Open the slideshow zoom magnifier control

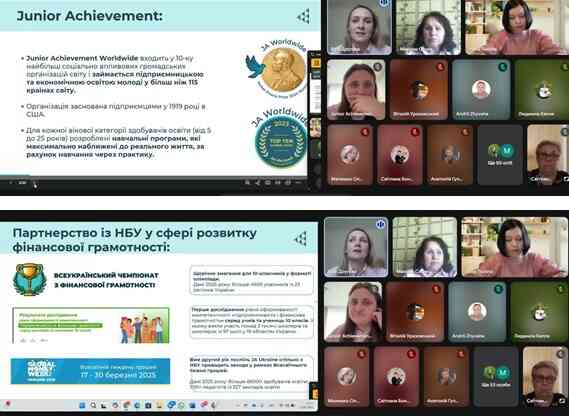click(x=247, y=183)
